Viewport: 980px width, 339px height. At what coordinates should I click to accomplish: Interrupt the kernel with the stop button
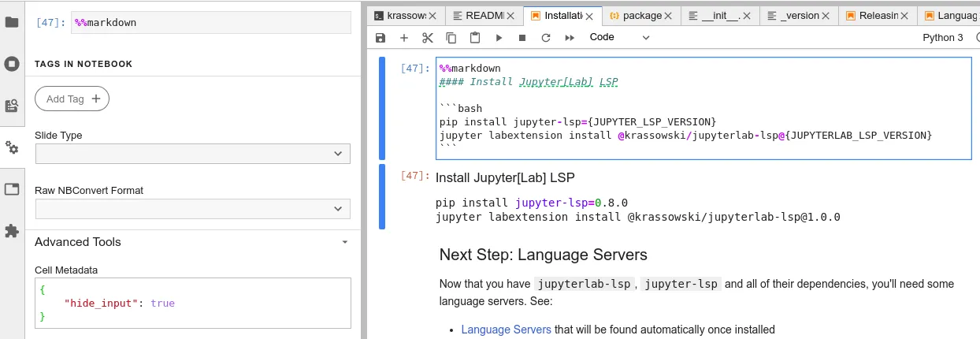click(522, 37)
